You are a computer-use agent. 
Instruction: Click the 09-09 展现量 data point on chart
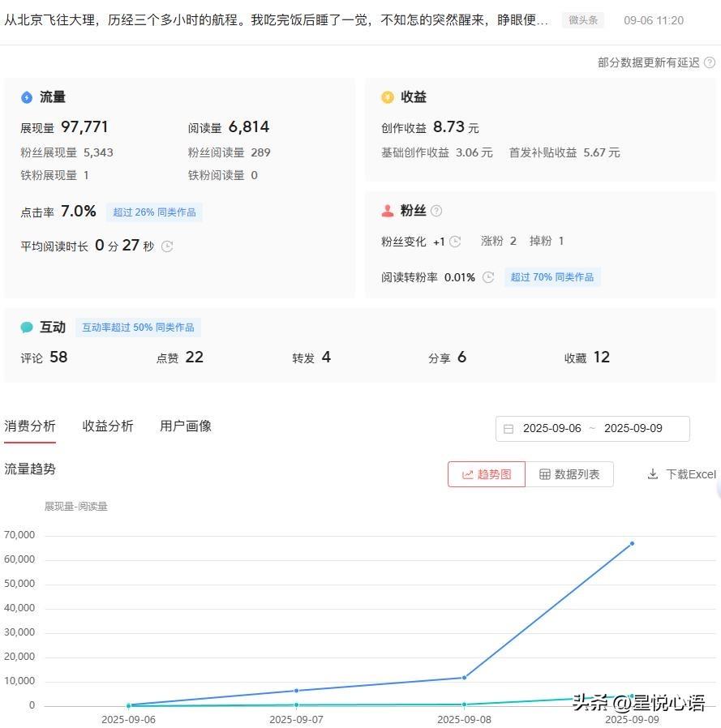(x=632, y=543)
